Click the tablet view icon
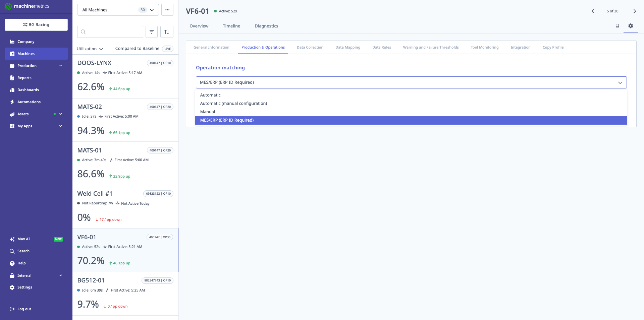 point(617,26)
